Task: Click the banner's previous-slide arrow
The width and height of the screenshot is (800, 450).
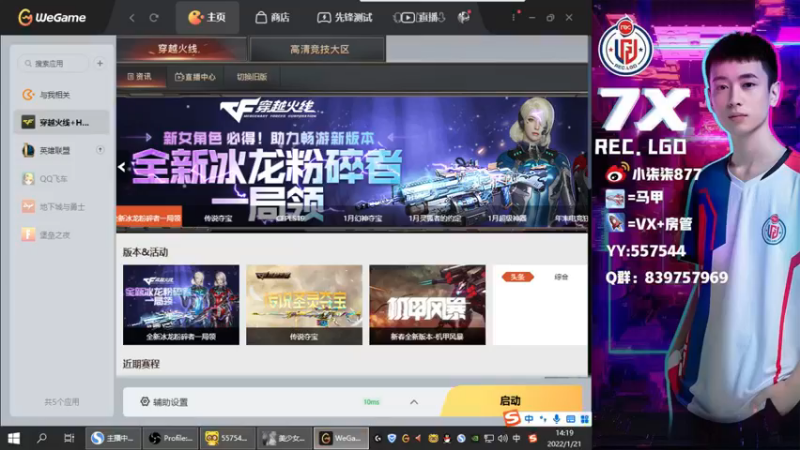Action: pos(121,166)
